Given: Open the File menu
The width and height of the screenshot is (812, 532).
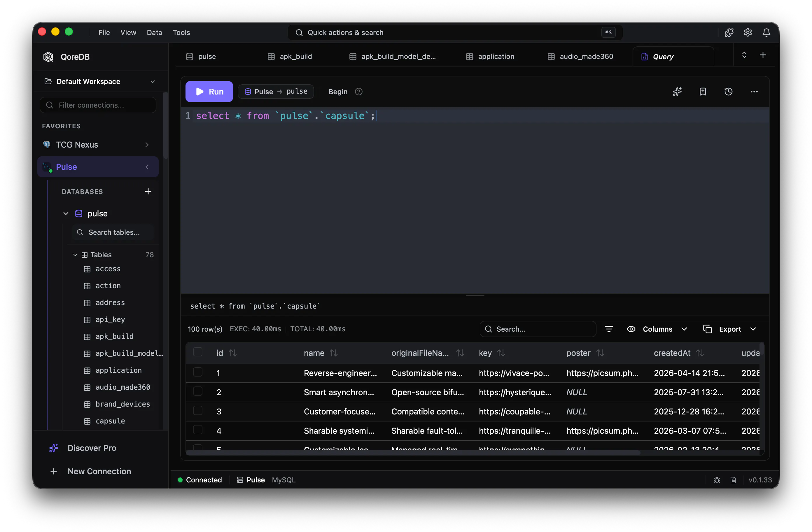Looking at the screenshot, I should coord(104,32).
